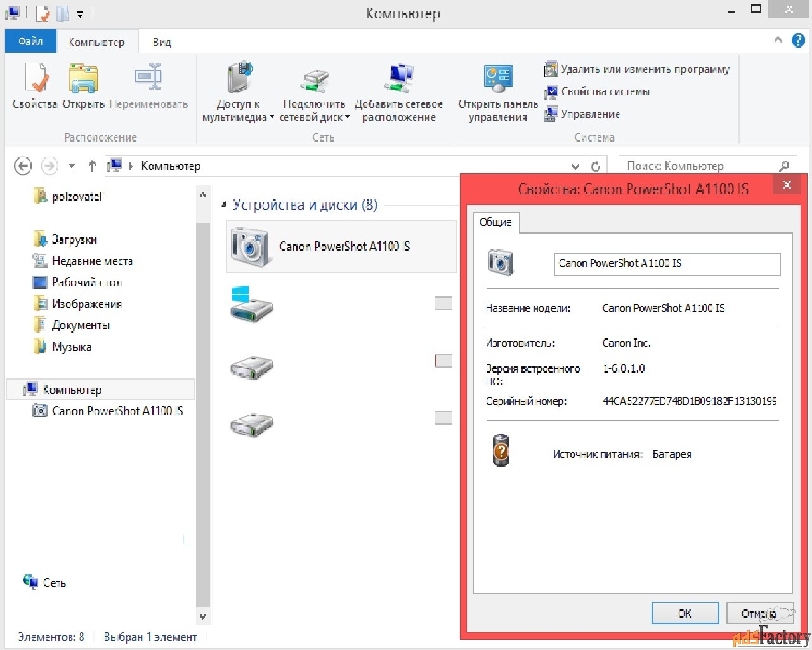Click the Refresh button in address bar
Image resolution: width=812 pixels, height=650 pixels.
tap(595, 166)
